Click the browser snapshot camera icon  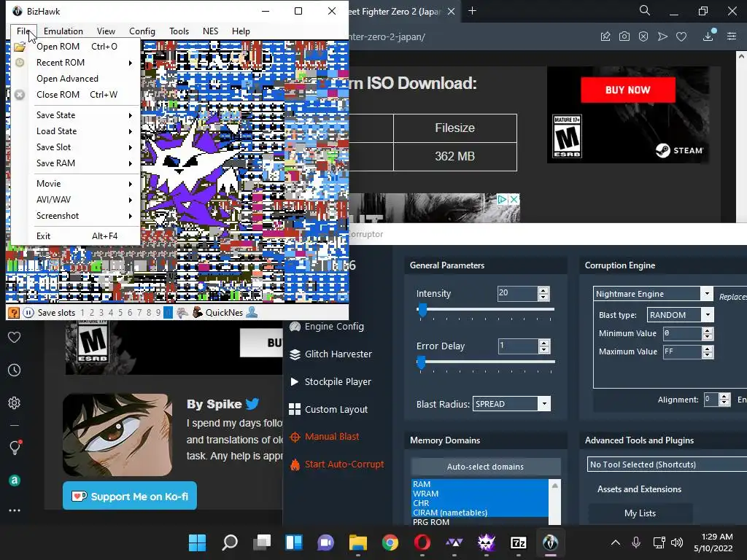(624, 36)
